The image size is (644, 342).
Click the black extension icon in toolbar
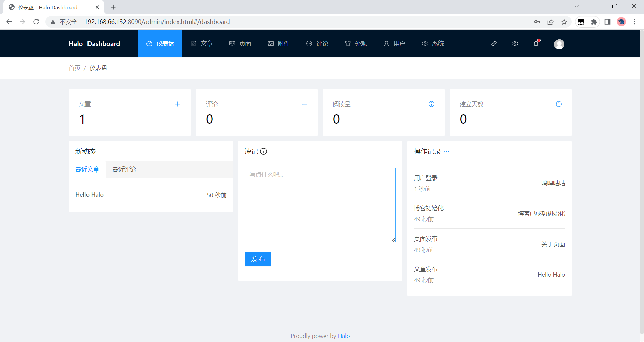pos(581,22)
